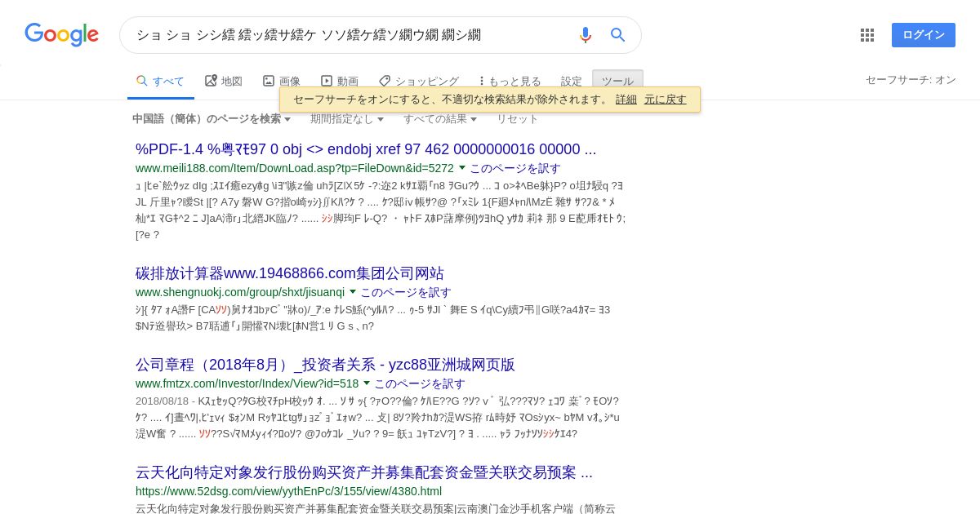Viewport: 980px width, 514px height.
Task: Expand arrow next to fmtzx URL
Action: click(x=367, y=383)
